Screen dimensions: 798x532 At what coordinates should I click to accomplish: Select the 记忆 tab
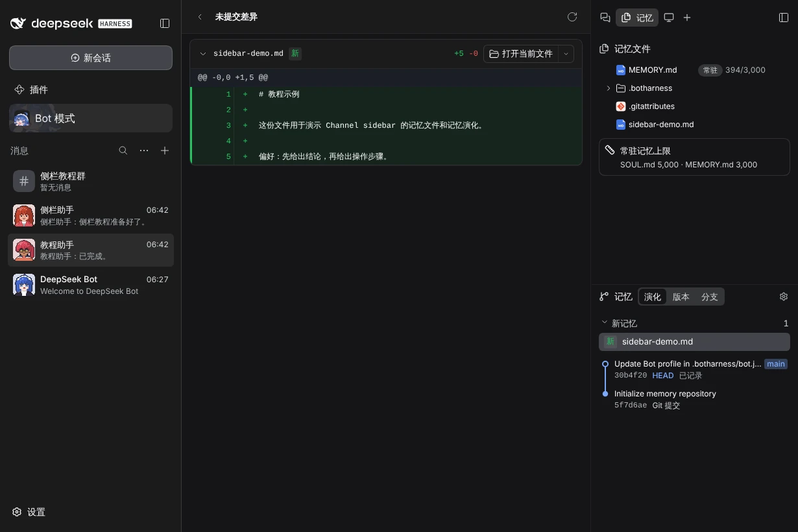coord(637,18)
